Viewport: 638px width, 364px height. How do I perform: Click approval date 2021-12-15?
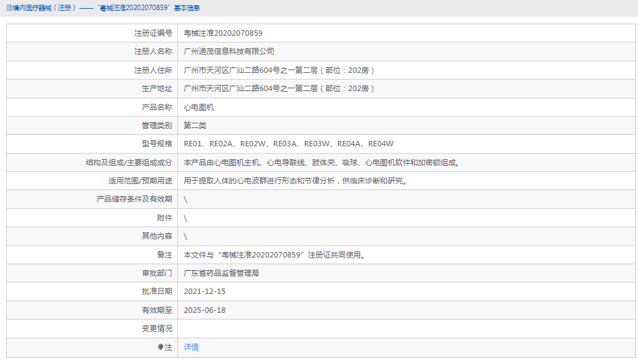pyautogui.click(x=204, y=292)
